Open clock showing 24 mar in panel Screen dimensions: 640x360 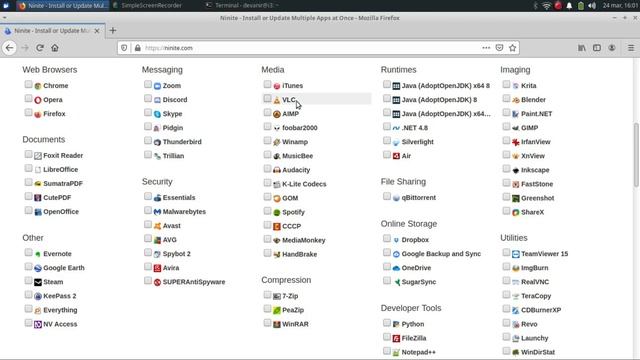pyautogui.click(x=620, y=6)
